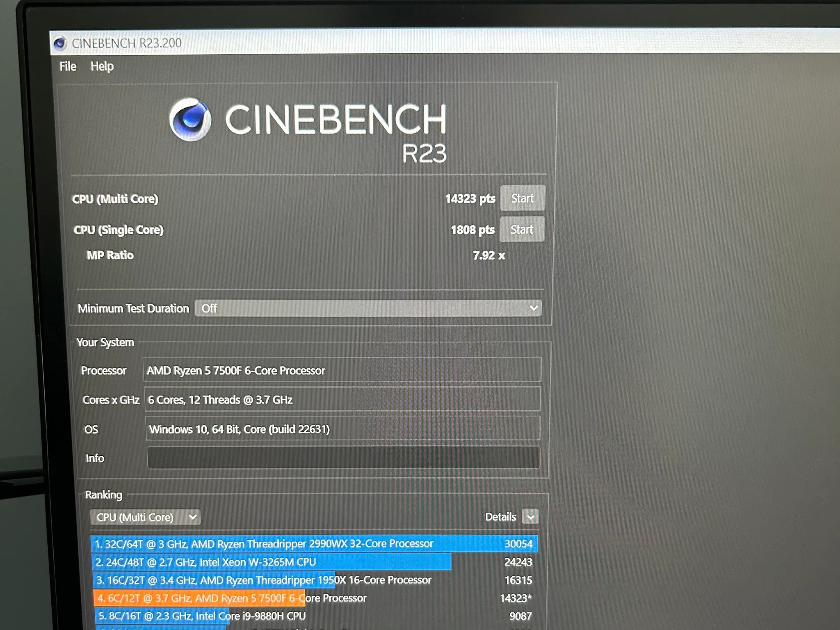Select the Intel Core i9-9880H ranking row
Image resolution: width=840 pixels, height=630 pixels.
pos(315,616)
